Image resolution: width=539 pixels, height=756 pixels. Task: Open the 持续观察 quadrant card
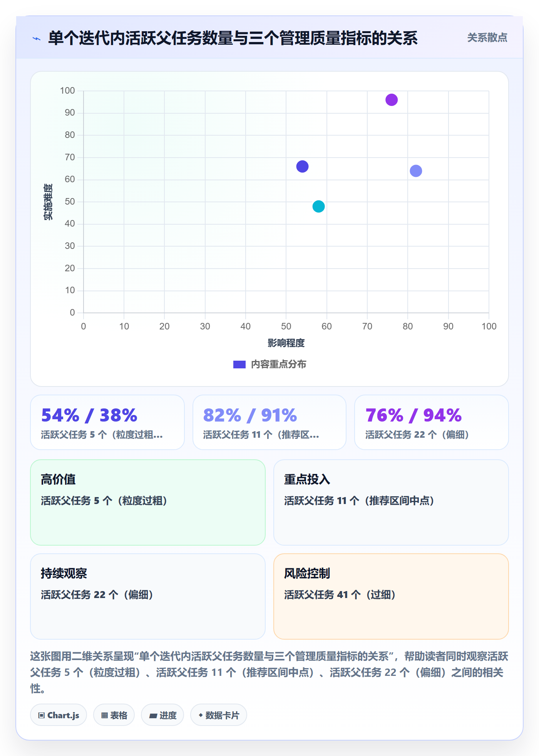(x=148, y=596)
